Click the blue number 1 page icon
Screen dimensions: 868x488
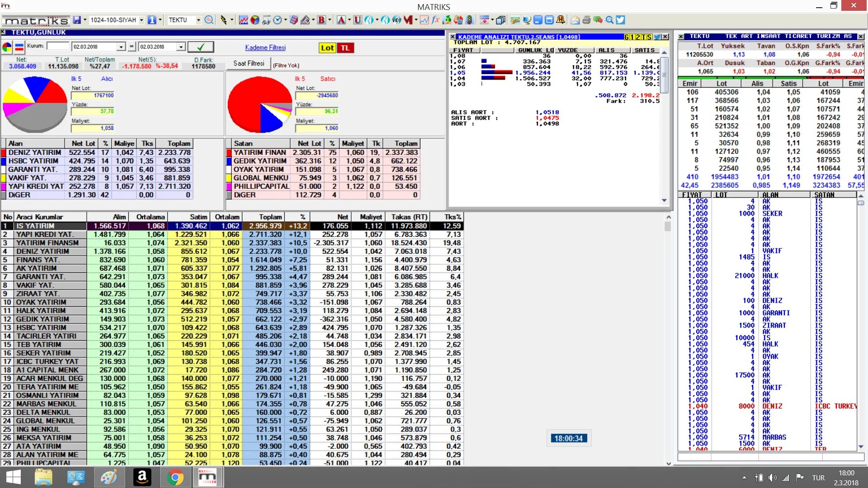pyautogui.click(x=152, y=20)
